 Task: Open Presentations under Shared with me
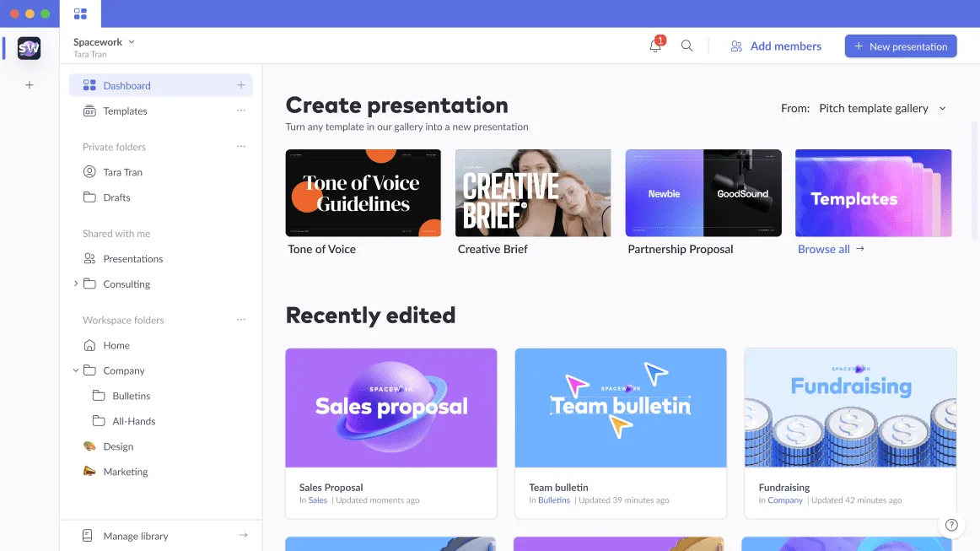tap(132, 258)
